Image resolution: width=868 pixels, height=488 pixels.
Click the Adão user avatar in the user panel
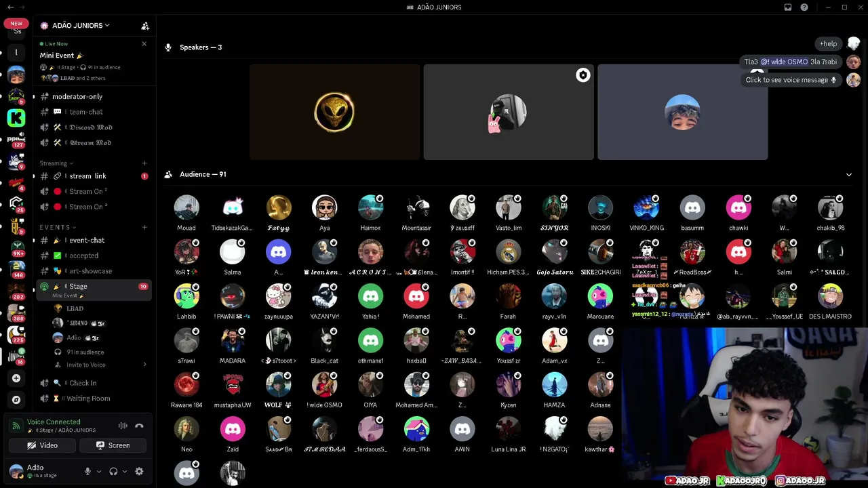16,471
